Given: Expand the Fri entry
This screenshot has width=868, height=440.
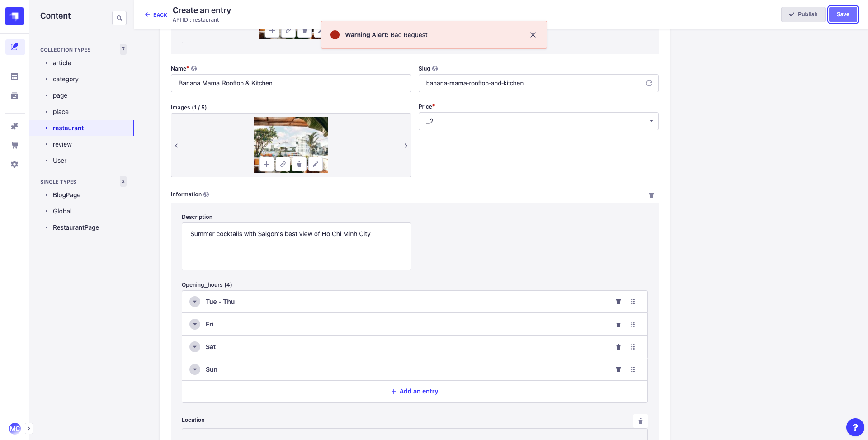Looking at the screenshot, I should (x=195, y=324).
